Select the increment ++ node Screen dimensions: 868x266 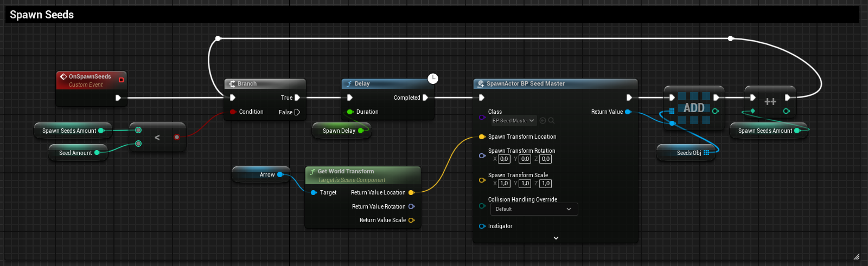pos(770,102)
